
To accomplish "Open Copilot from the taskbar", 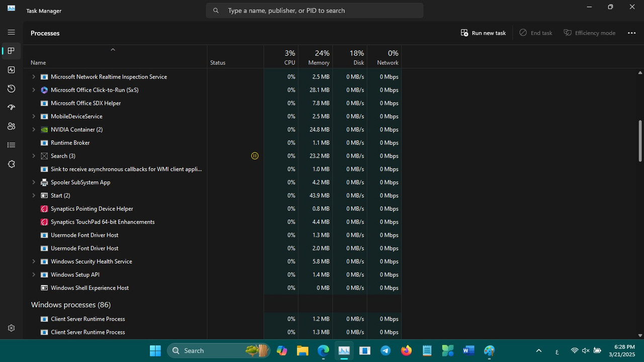I will (x=282, y=350).
